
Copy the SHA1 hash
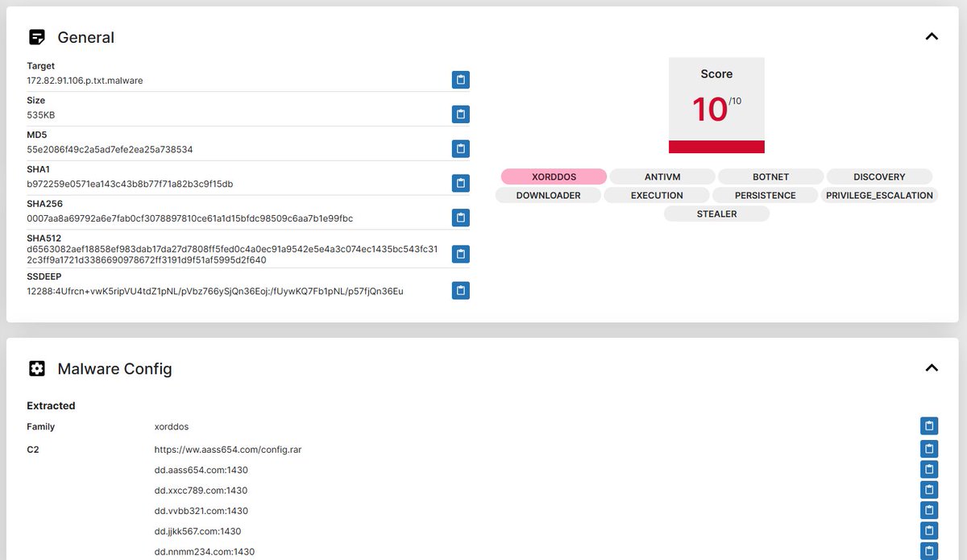[460, 183]
